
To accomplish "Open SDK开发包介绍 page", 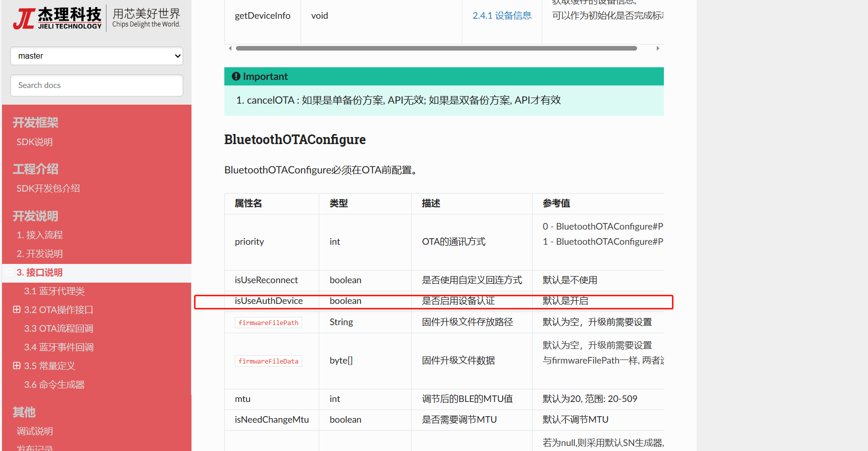I will (48, 189).
